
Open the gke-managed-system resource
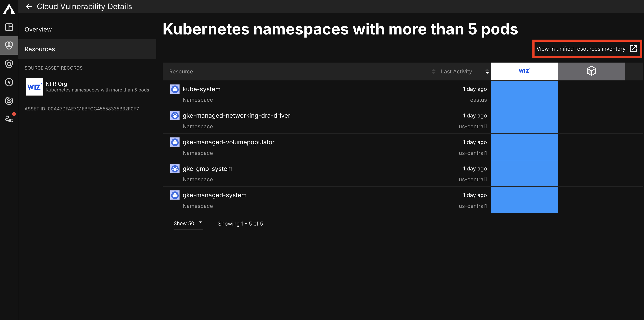tap(214, 195)
